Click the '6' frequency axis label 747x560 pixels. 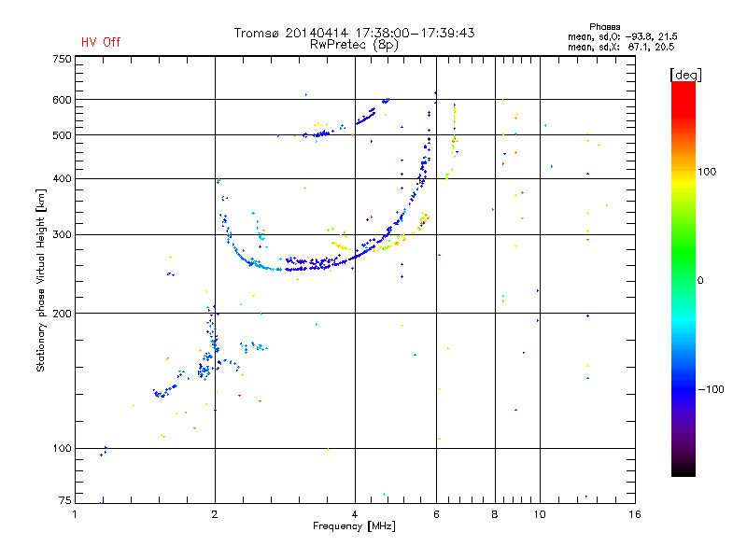tap(436, 514)
